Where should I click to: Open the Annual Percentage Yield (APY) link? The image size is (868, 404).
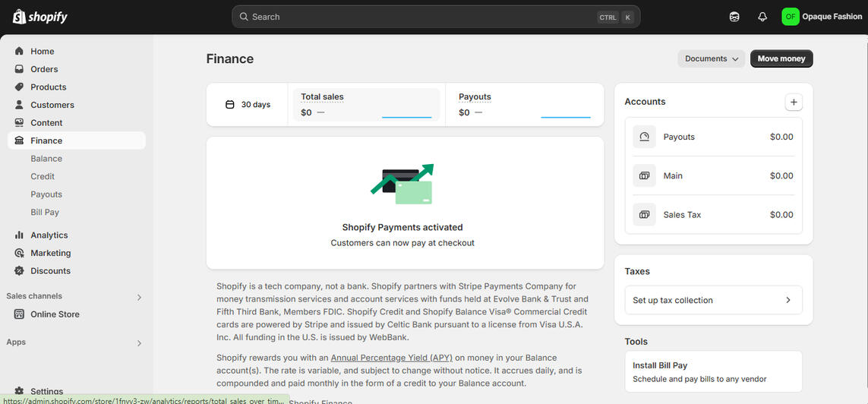click(x=391, y=358)
